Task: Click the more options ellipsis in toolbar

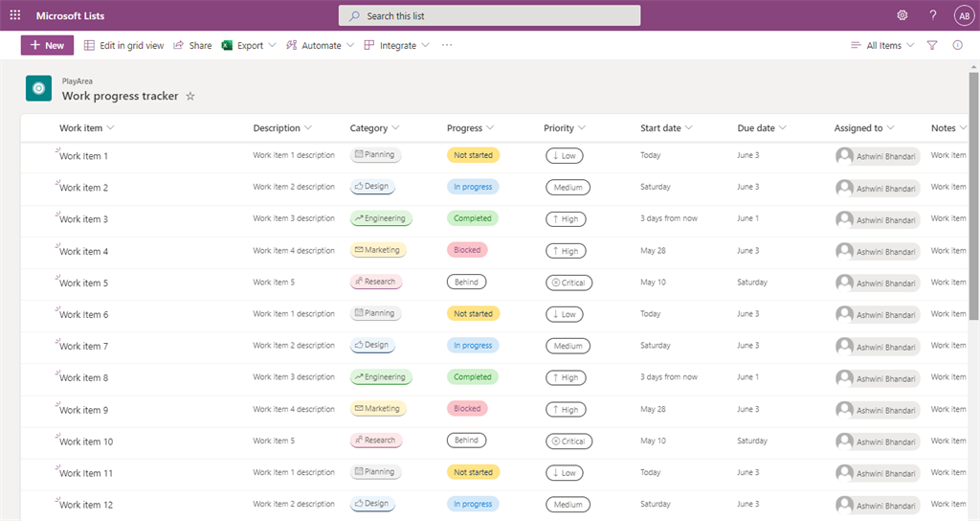Action: [447, 45]
